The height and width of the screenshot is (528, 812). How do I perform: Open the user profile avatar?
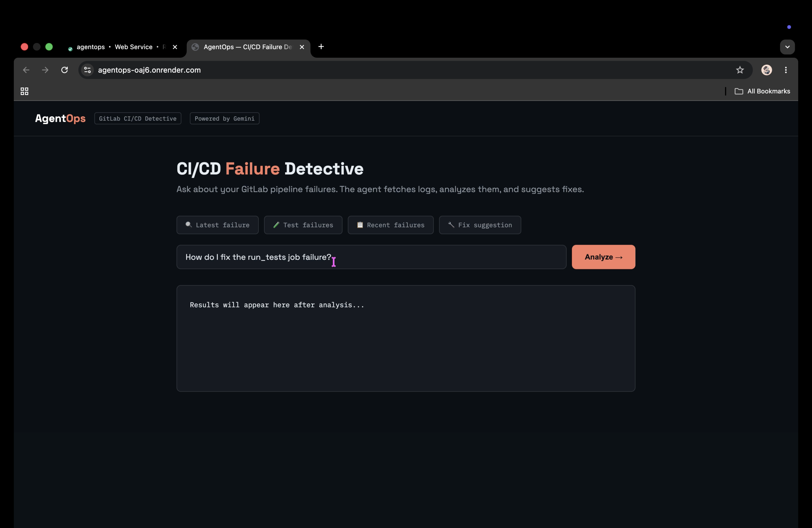tap(767, 70)
